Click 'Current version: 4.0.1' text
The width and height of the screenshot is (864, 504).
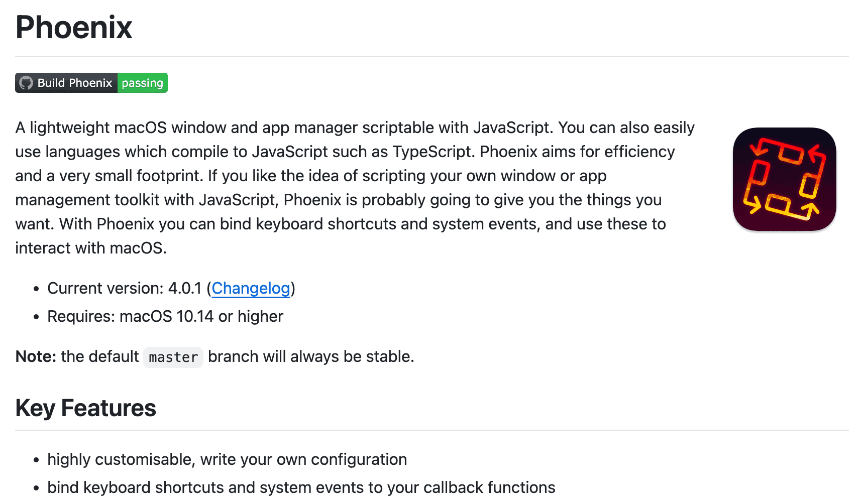[x=124, y=288]
